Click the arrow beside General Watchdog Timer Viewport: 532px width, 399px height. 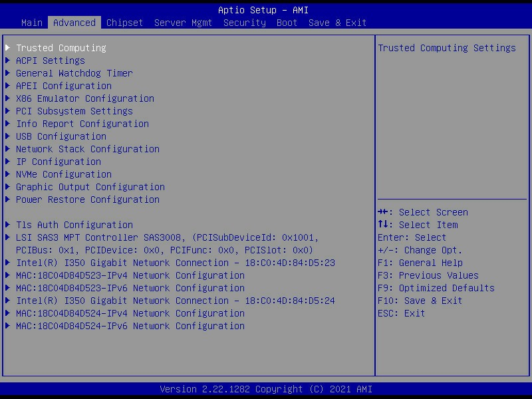click(x=8, y=73)
